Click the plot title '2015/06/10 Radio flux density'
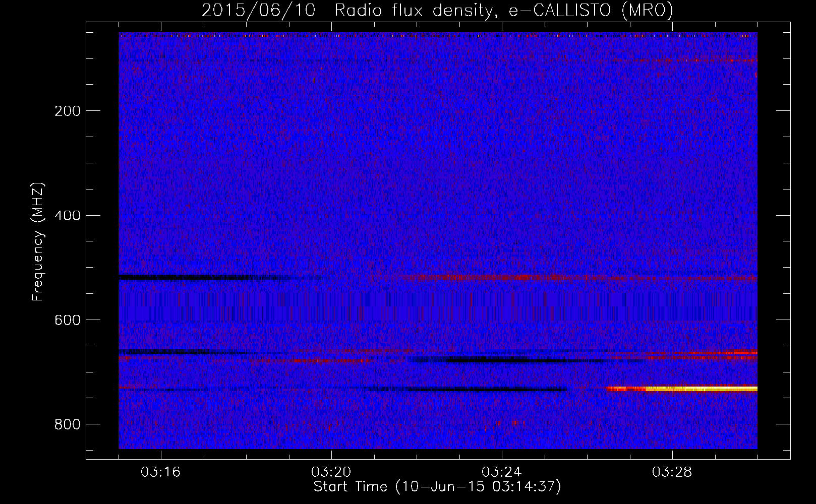Image resolution: width=816 pixels, height=504 pixels. [x=437, y=10]
